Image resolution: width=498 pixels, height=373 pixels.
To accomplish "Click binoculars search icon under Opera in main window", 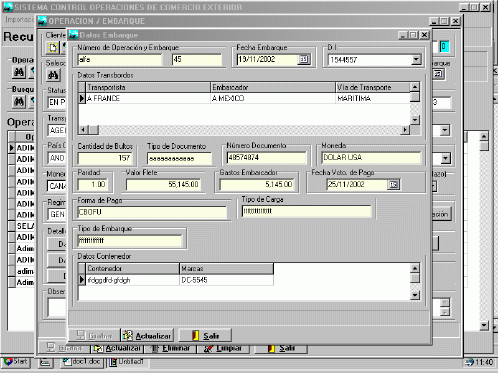I will point(19,72).
